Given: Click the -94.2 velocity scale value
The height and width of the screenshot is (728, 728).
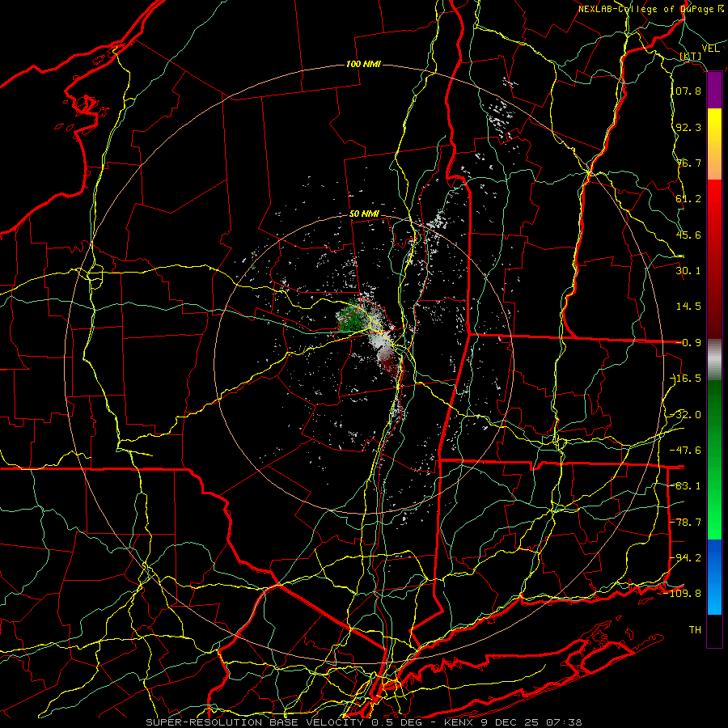Looking at the screenshot, I should (686, 558).
